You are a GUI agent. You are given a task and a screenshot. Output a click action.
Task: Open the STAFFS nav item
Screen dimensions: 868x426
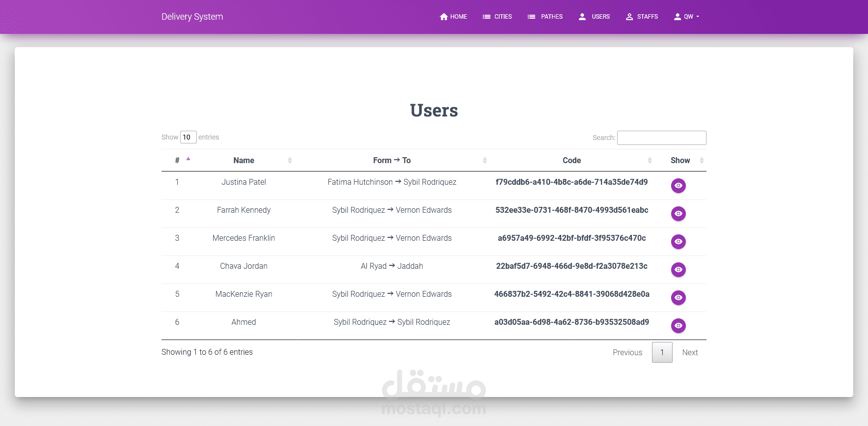642,17
